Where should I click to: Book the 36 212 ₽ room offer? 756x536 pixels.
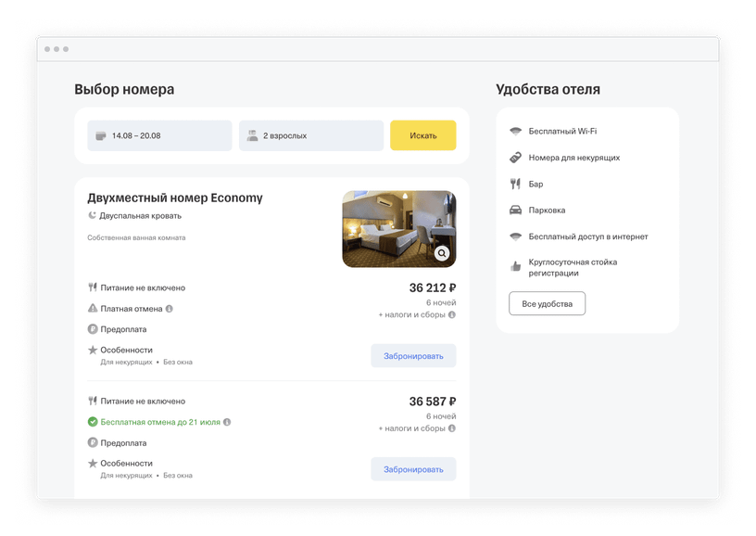413,356
